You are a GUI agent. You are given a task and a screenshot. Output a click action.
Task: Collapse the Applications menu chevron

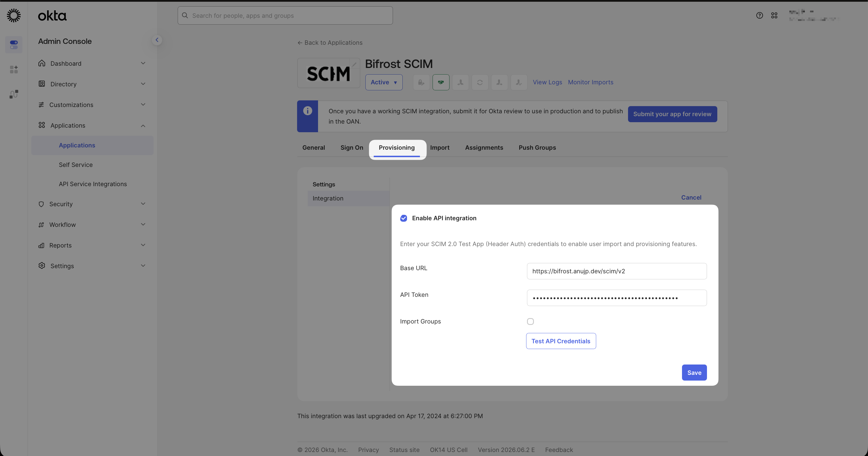tap(143, 126)
